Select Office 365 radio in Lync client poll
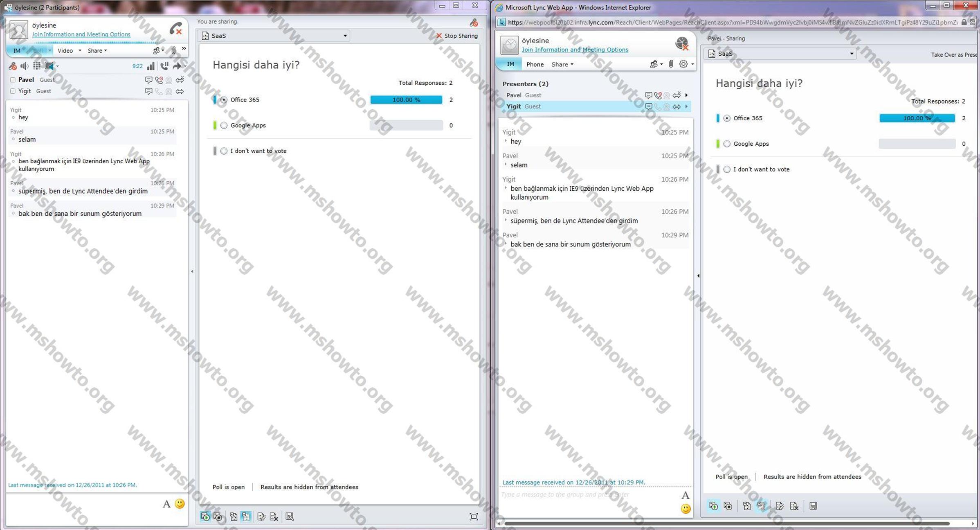The height and width of the screenshot is (530, 980). pyautogui.click(x=224, y=100)
